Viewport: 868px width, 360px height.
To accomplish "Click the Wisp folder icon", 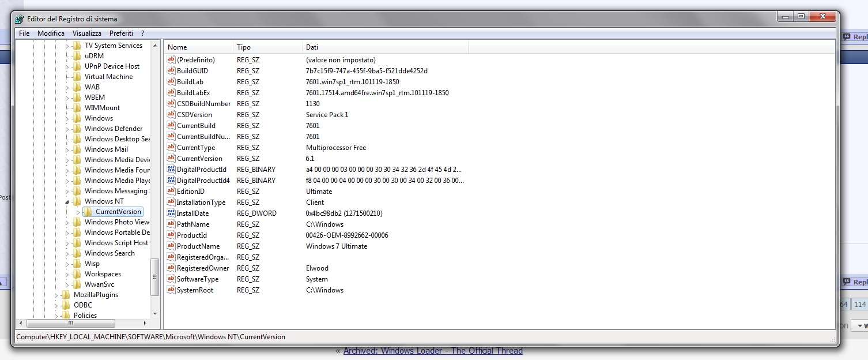I will point(77,264).
